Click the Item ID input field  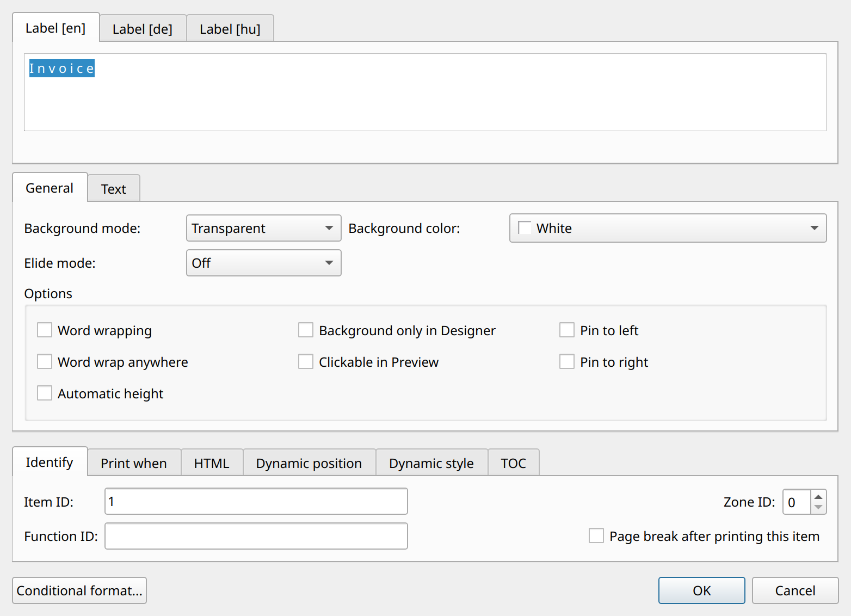click(256, 501)
